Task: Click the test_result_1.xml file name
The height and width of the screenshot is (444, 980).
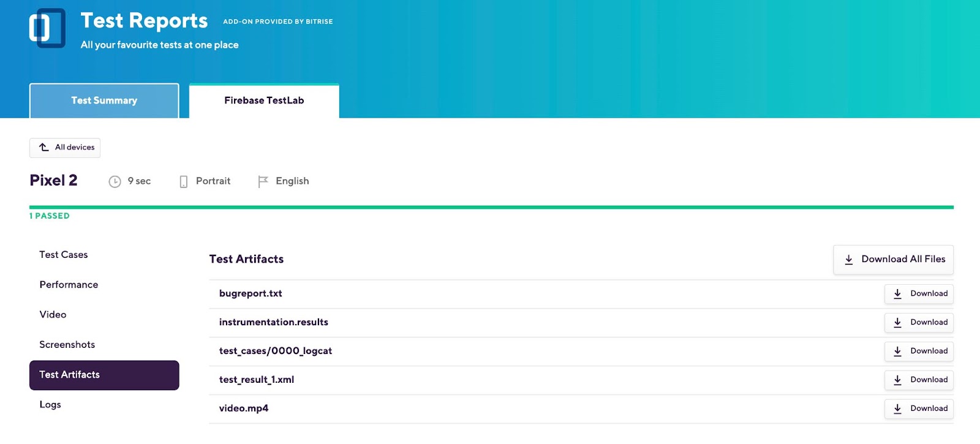Action: point(257,380)
